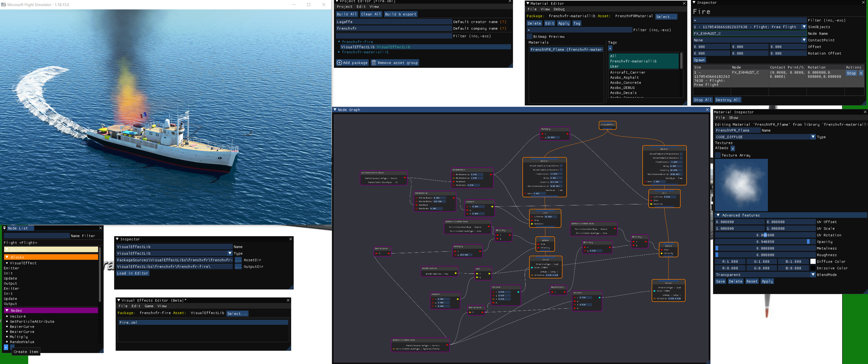Click the Name Filter input field
The width and height of the screenshot is (868, 364).
click(x=36, y=236)
